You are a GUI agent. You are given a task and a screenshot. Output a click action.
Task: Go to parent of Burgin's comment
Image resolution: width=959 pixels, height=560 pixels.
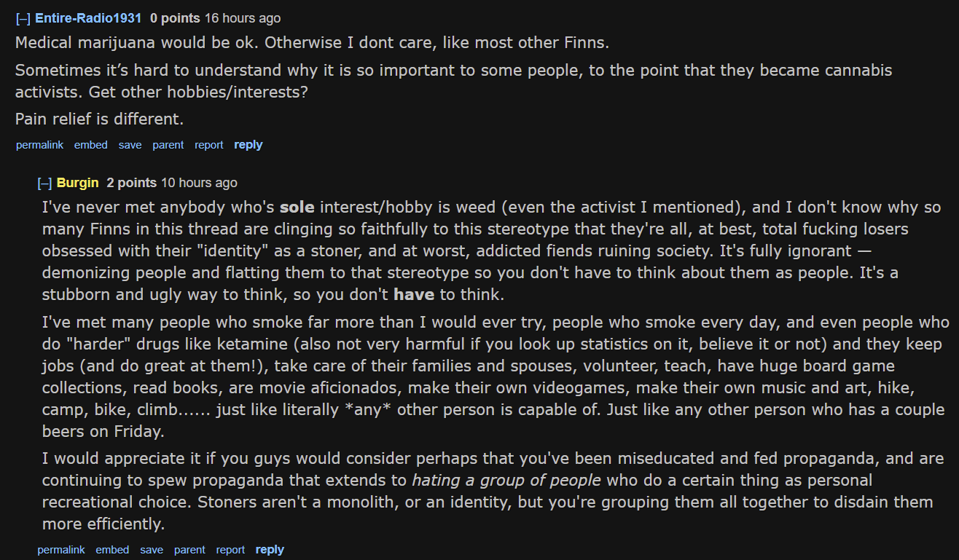(189, 550)
